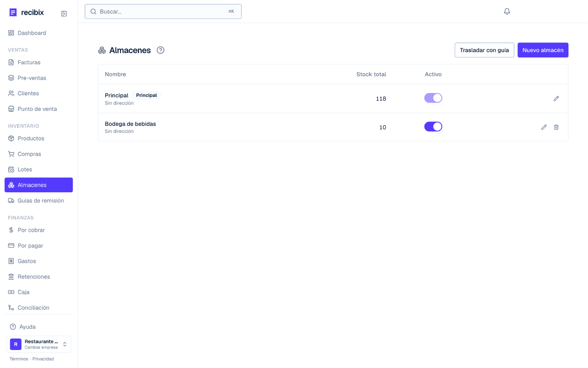Open Lotes in the sidebar
This screenshot has width=588, height=368.
click(39, 169)
